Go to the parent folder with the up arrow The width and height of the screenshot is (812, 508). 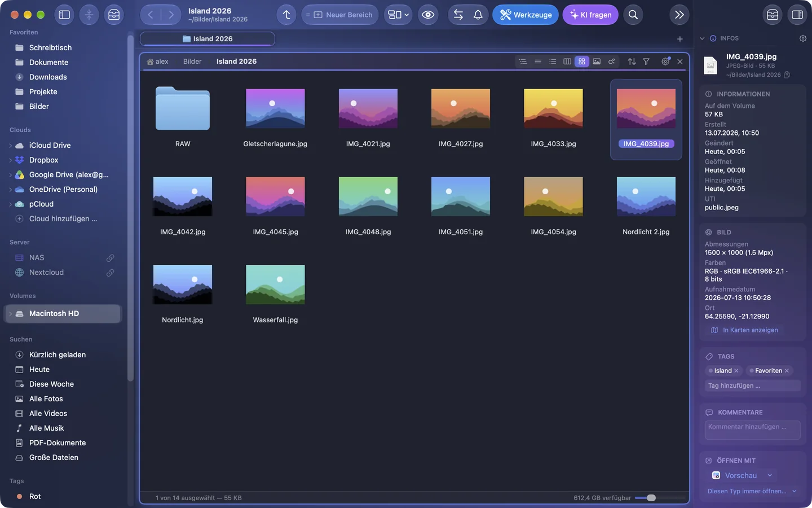286,15
